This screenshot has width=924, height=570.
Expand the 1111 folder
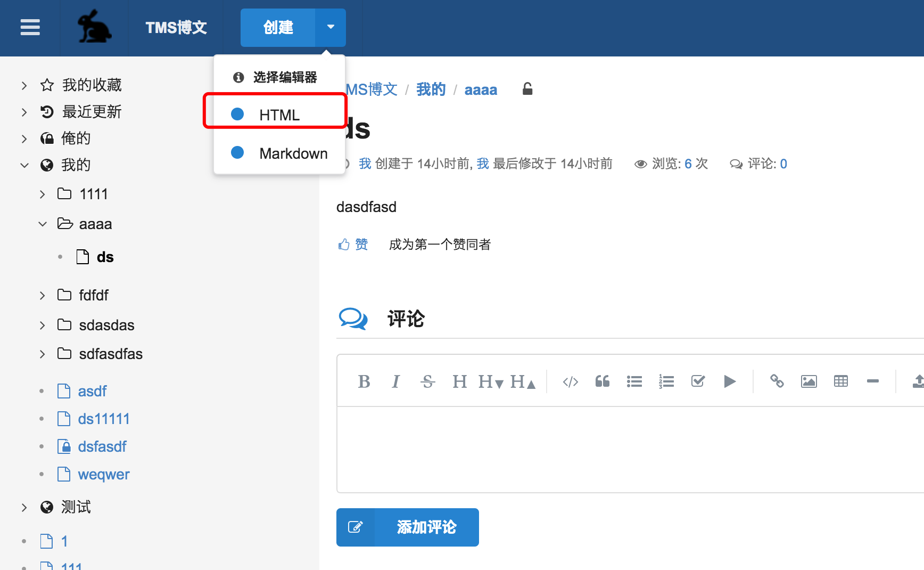tap(42, 194)
